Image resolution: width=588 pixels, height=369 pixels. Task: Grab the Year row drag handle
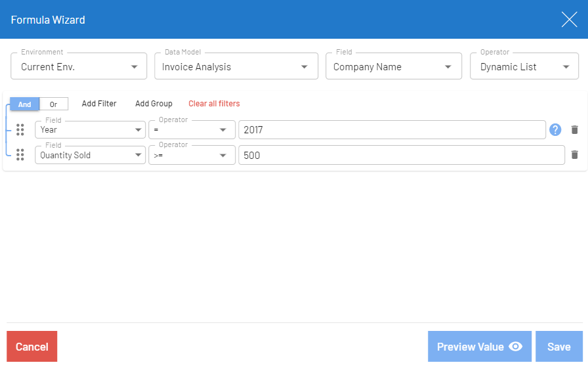pyautogui.click(x=20, y=130)
